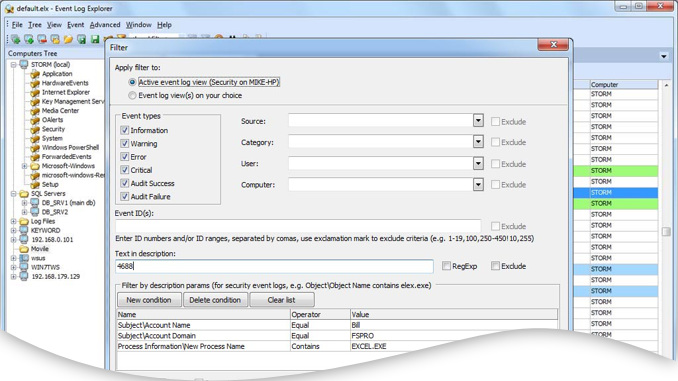Click the leftmost toolbar icon with green plus
This screenshot has height=381, width=678.
[16, 39]
